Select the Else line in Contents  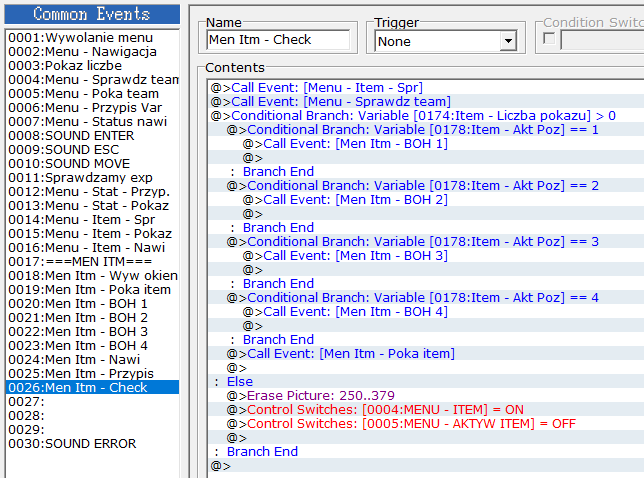pos(426,381)
